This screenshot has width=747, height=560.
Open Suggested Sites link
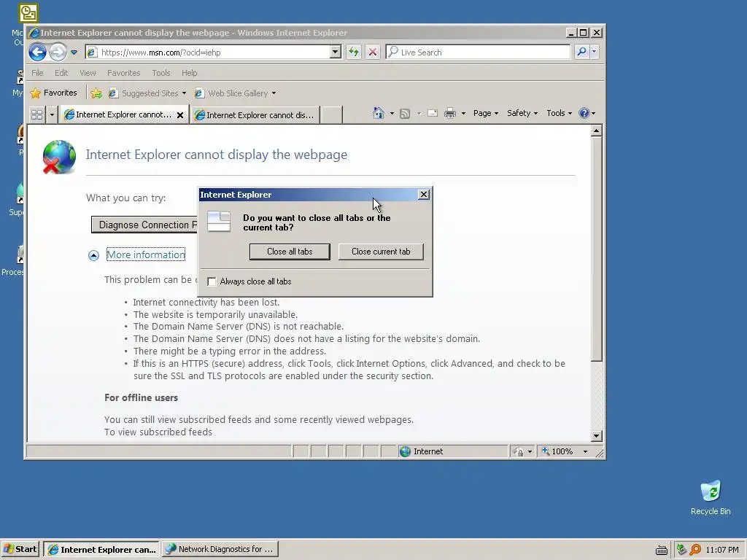(147, 93)
